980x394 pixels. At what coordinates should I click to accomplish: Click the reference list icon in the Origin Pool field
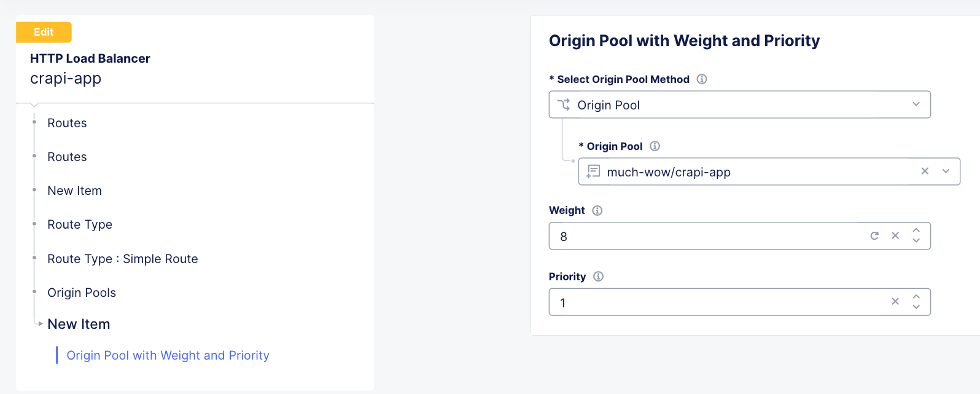tap(593, 171)
